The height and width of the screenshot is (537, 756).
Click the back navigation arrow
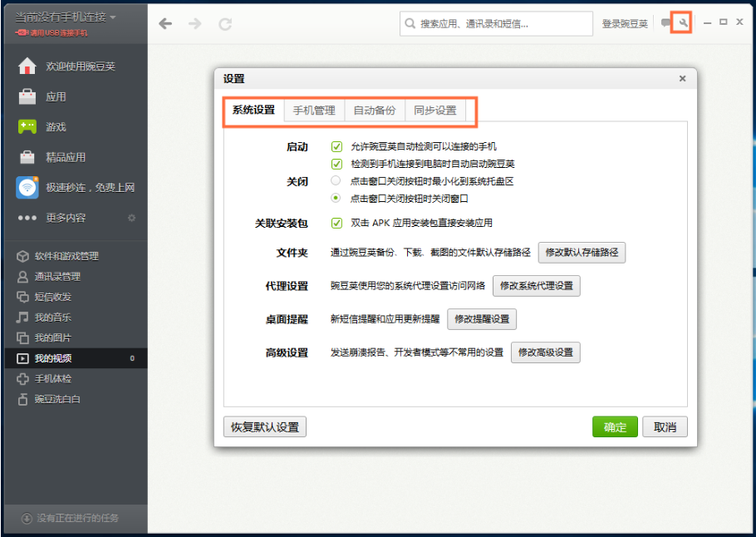pos(165,24)
